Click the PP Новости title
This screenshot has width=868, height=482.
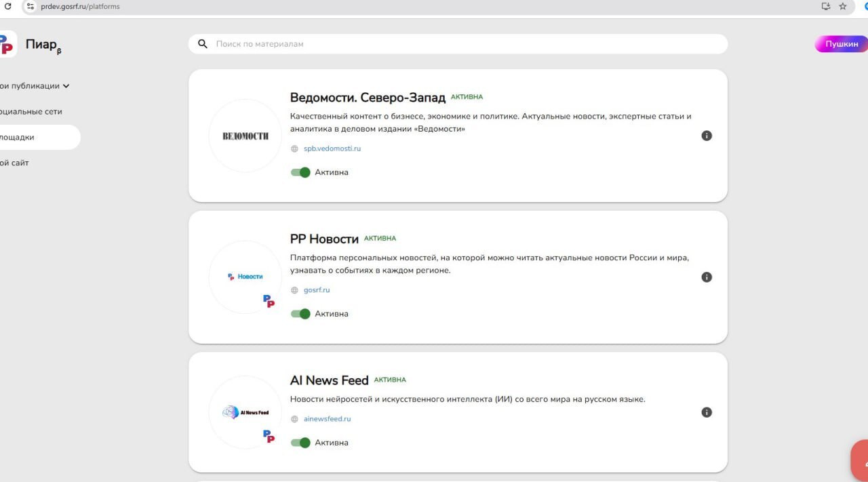[x=324, y=239]
